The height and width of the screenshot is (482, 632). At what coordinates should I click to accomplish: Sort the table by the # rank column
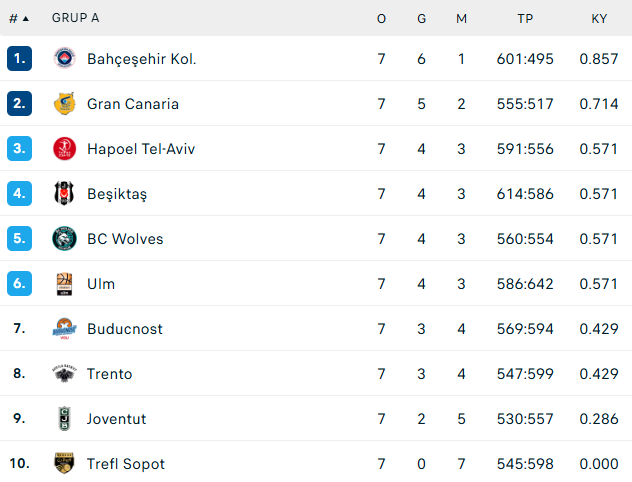click(19, 19)
